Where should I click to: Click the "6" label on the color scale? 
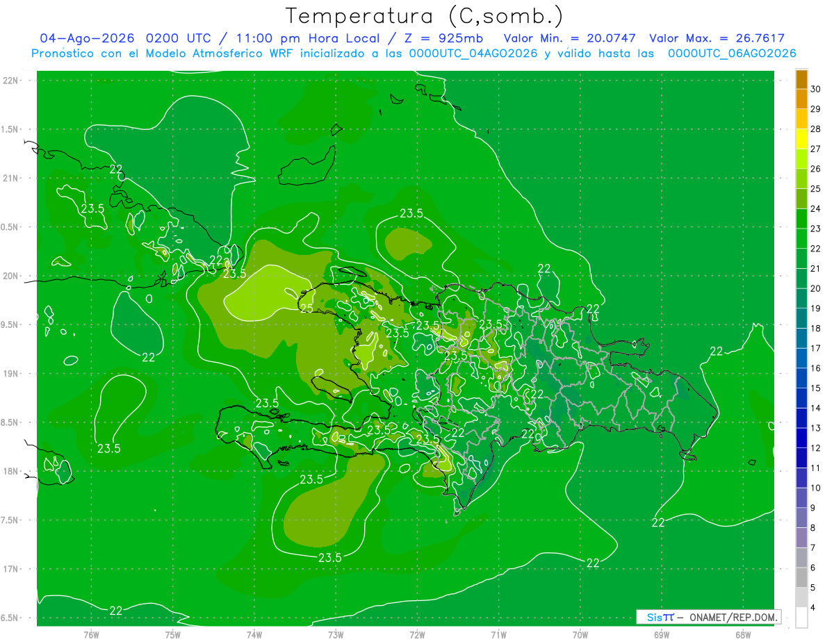815,568
